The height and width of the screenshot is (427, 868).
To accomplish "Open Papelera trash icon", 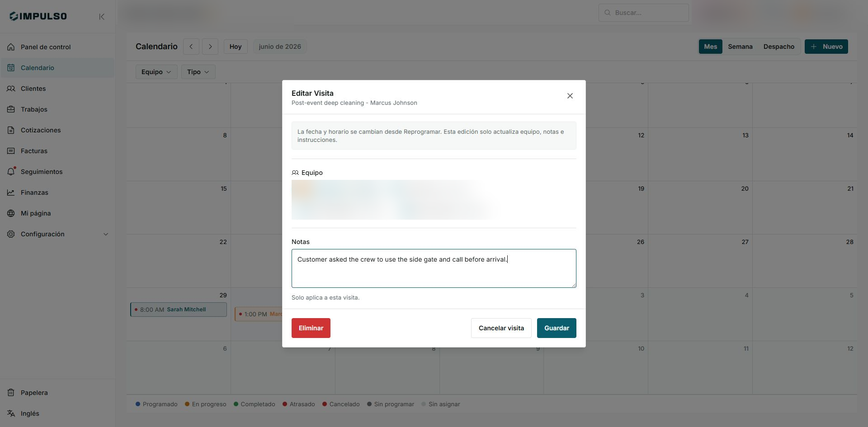I will tap(11, 393).
